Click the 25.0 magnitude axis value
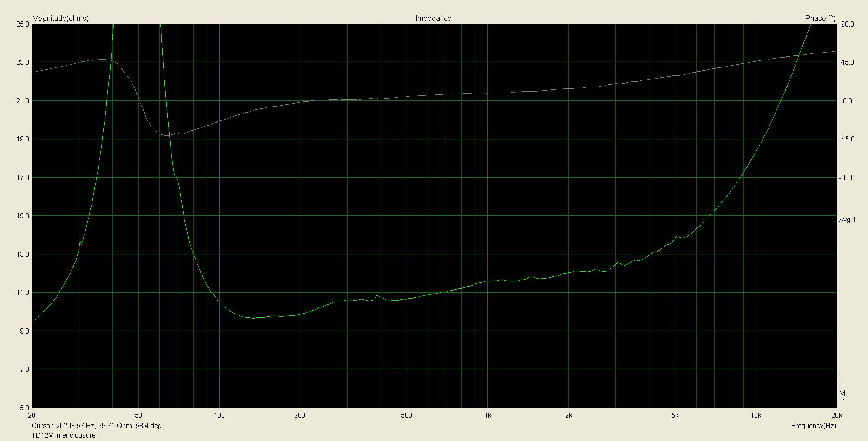 23,24
